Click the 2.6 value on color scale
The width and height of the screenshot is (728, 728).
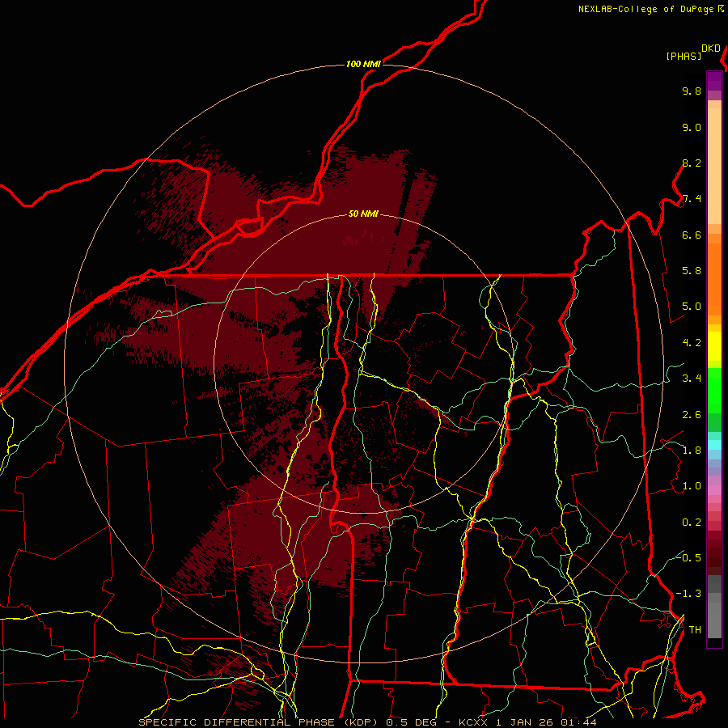(692, 415)
